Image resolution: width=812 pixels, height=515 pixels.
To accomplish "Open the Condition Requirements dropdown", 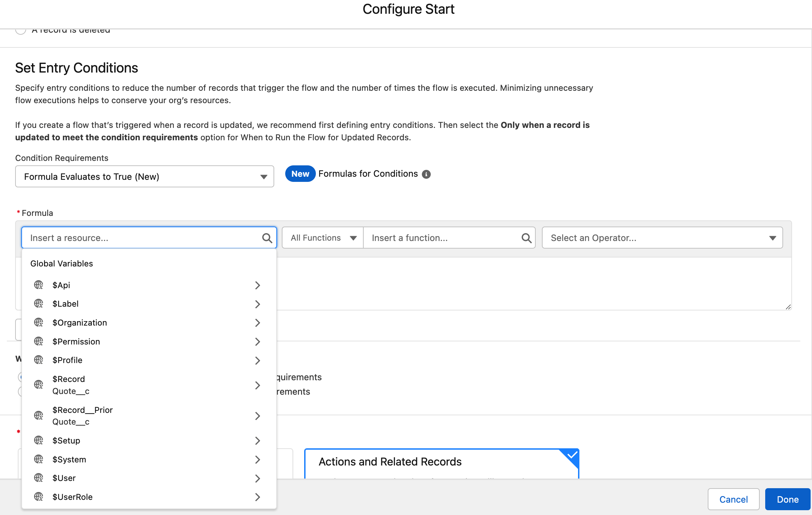I will (145, 176).
